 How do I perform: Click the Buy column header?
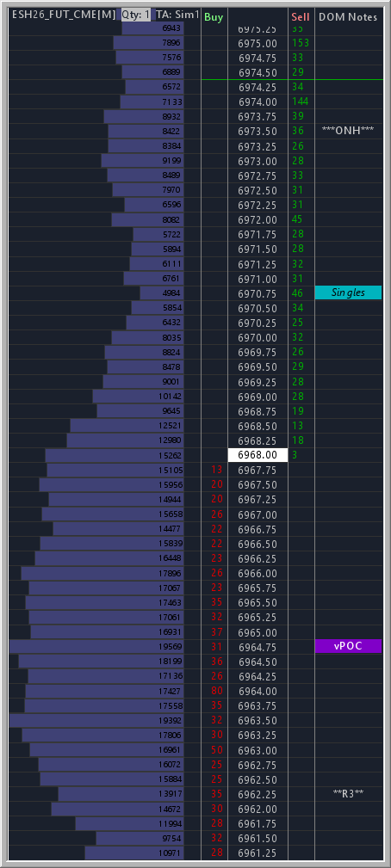(x=214, y=17)
